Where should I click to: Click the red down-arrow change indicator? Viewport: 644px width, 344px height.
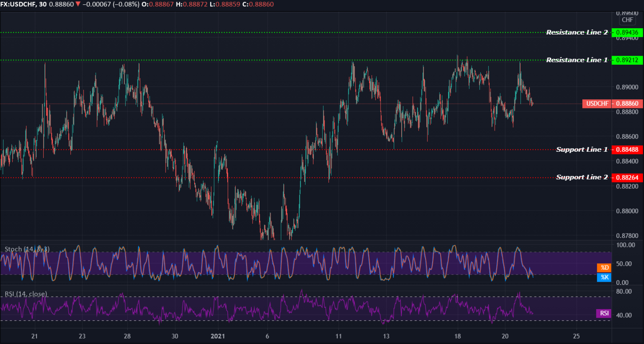78,4
